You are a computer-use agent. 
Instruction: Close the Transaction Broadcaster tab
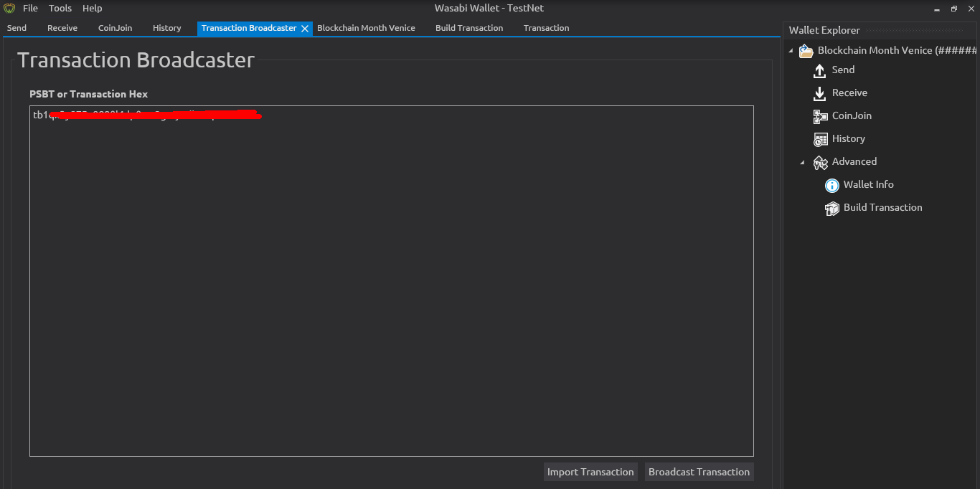click(x=305, y=29)
